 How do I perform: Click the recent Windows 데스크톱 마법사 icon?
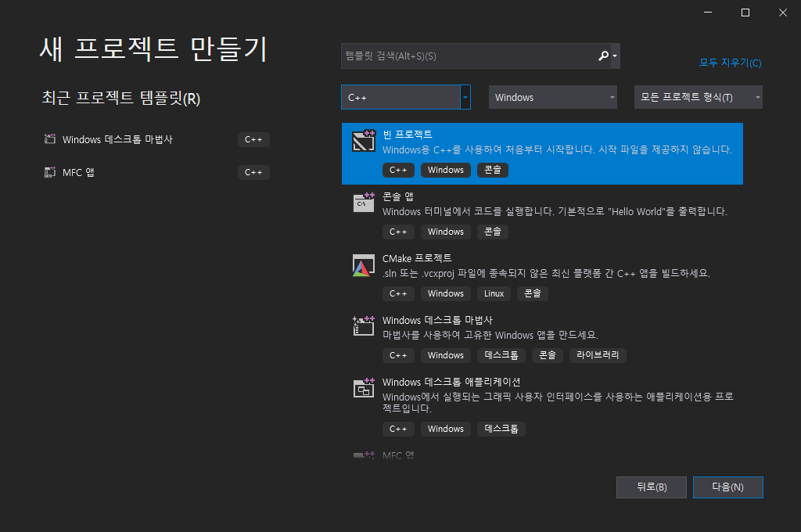point(49,139)
